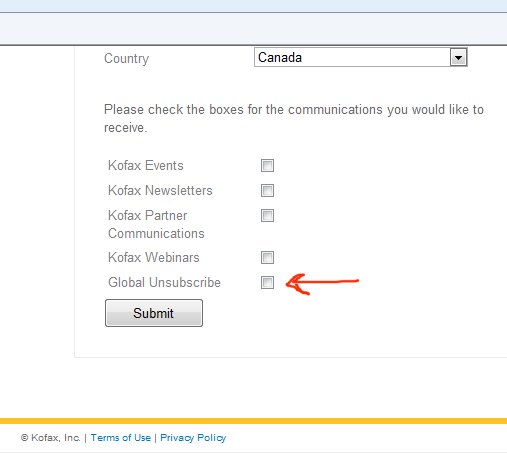Click the Canada country selection field
The image size is (507, 454).
coord(361,57)
